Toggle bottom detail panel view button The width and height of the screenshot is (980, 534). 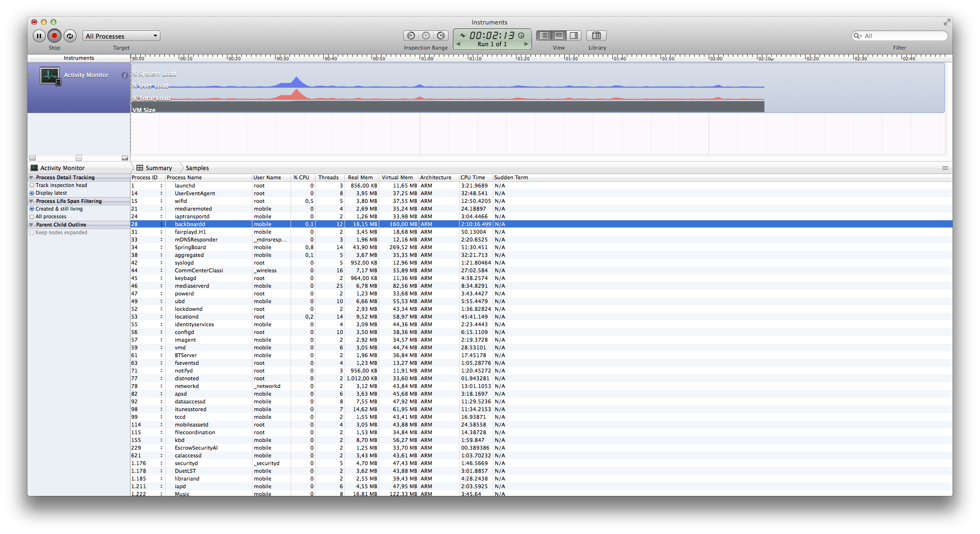(559, 36)
